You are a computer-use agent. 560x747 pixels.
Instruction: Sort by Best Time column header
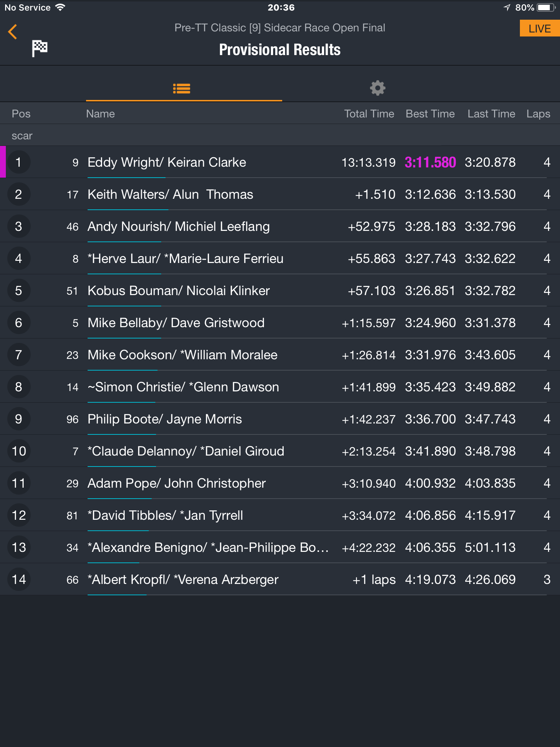tap(430, 114)
